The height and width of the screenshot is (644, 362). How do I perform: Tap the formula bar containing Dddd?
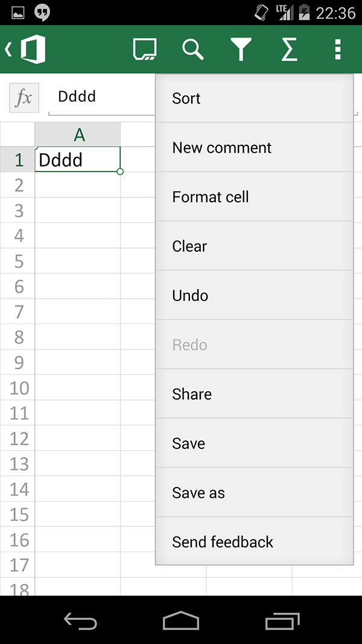tap(102, 97)
